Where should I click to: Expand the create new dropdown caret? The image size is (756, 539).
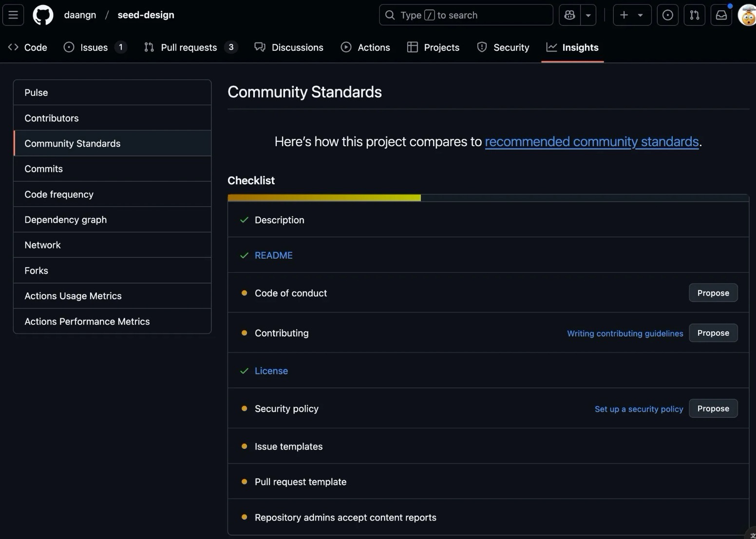(x=641, y=15)
